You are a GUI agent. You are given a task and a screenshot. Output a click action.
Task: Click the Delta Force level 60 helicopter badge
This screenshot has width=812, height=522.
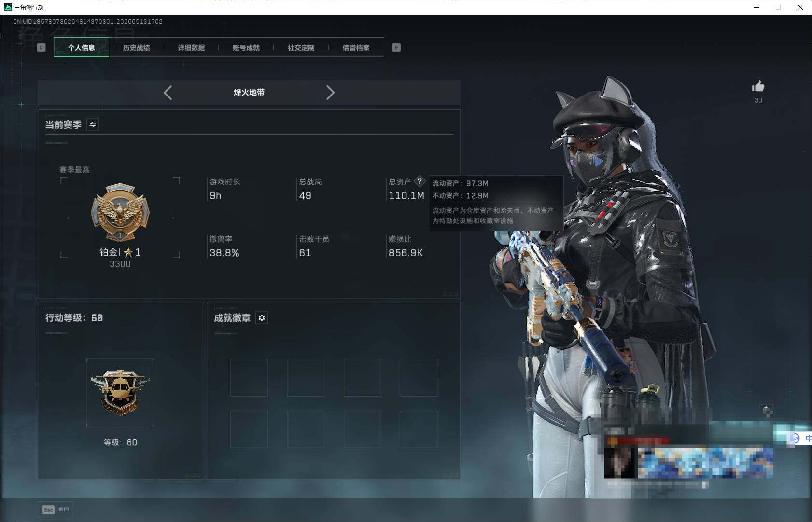tap(120, 392)
